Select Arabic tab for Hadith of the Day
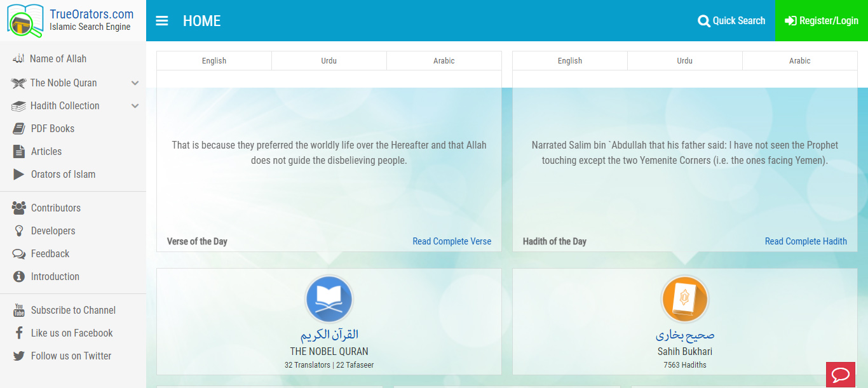 799,61
